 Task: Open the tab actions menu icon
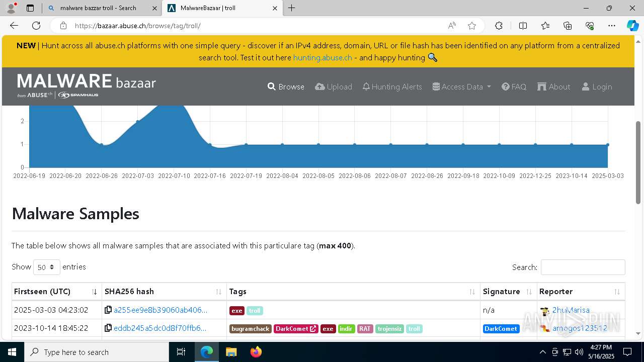[x=30, y=8]
